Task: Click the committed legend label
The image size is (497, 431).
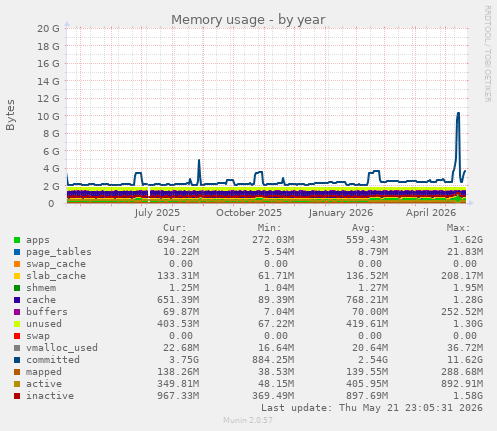Action: [x=53, y=360]
